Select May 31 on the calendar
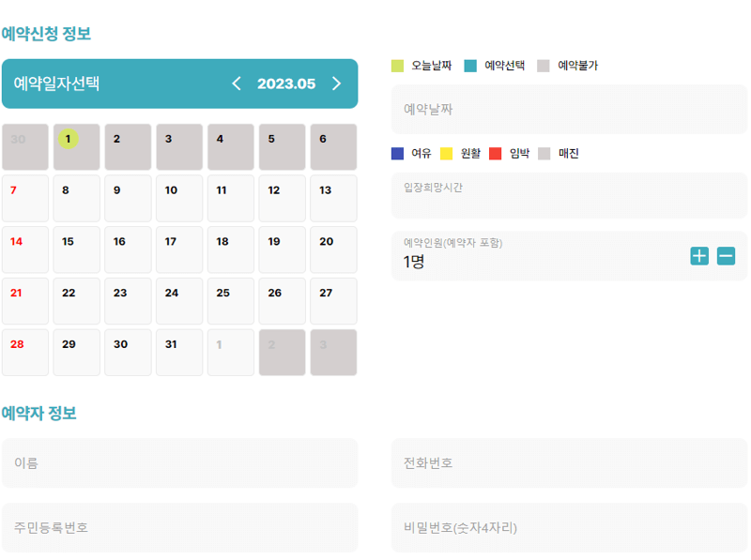The image size is (751, 560). click(179, 351)
